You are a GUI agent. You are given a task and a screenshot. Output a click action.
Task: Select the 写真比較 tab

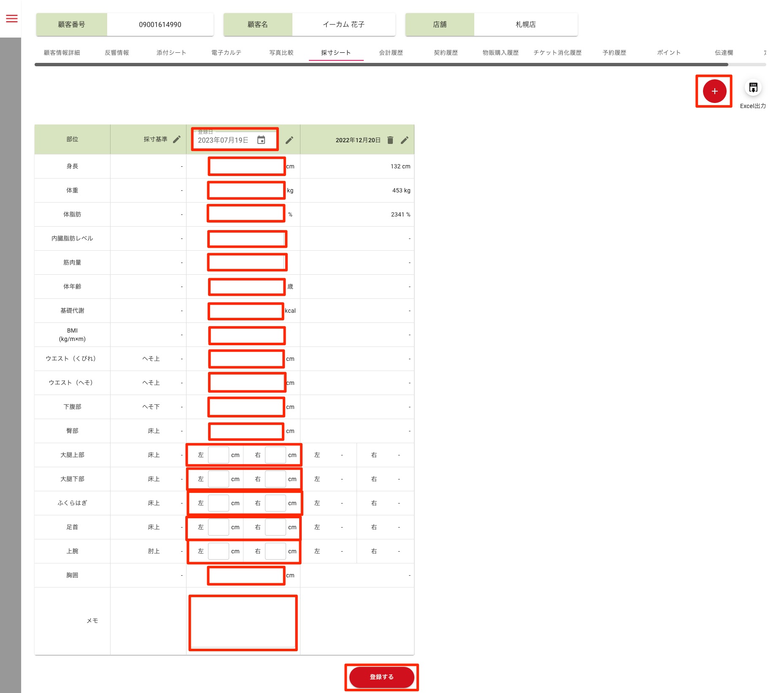[281, 53]
